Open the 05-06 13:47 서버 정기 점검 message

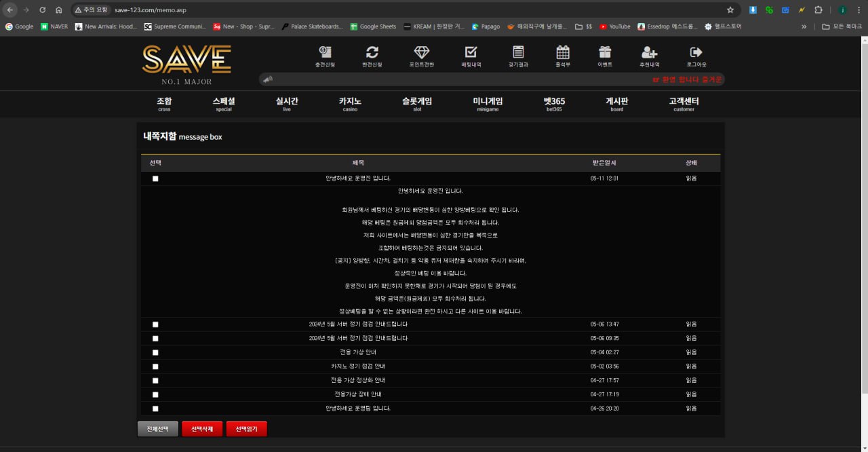tap(358, 324)
